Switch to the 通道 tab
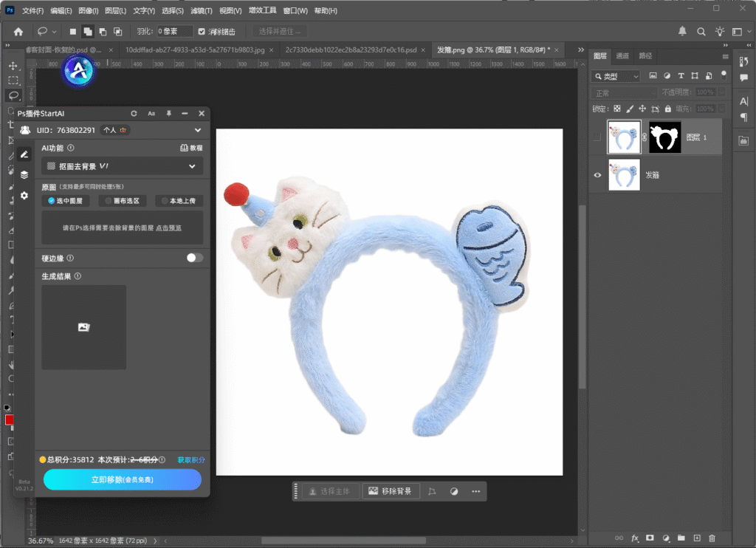This screenshot has width=756, height=548. point(622,56)
